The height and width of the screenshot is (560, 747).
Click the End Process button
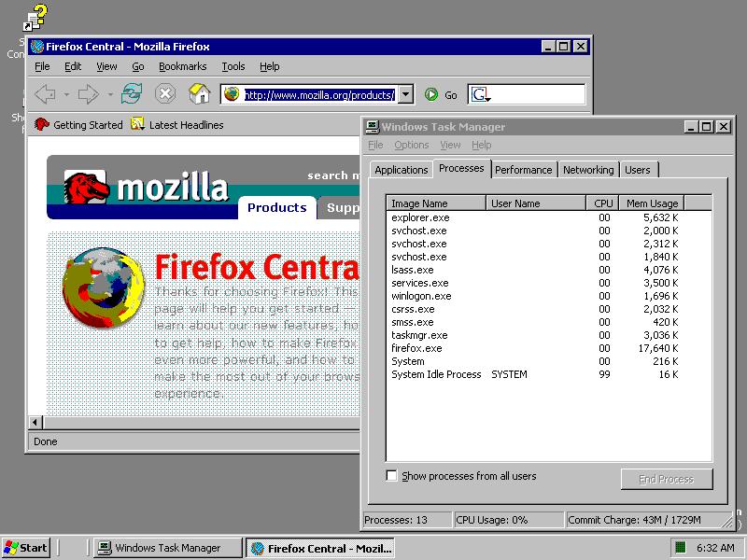(x=667, y=479)
